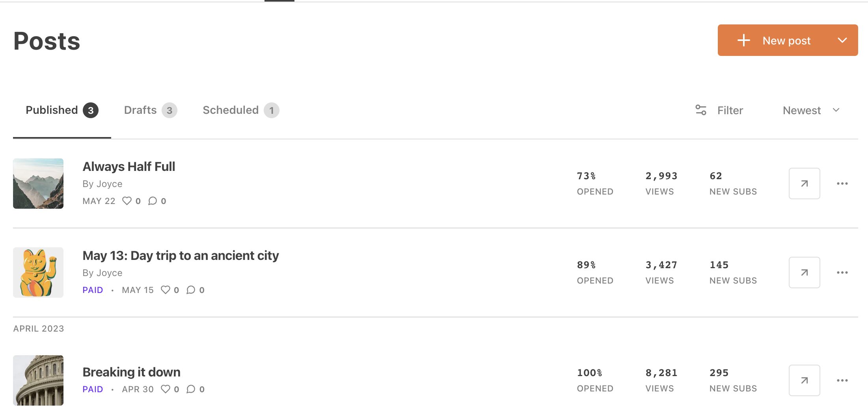Open the 'Always Half Full' post title

(129, 167)
